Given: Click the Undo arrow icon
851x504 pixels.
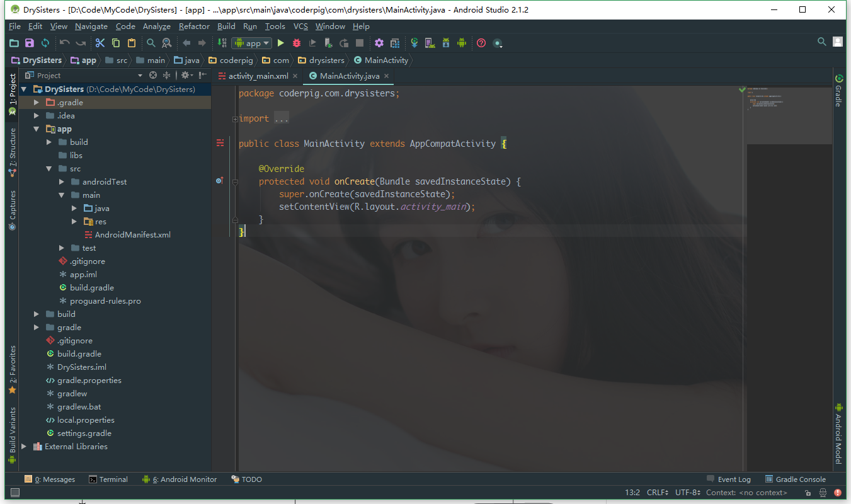Looking at the screenshot, I should tap(65, 43).
